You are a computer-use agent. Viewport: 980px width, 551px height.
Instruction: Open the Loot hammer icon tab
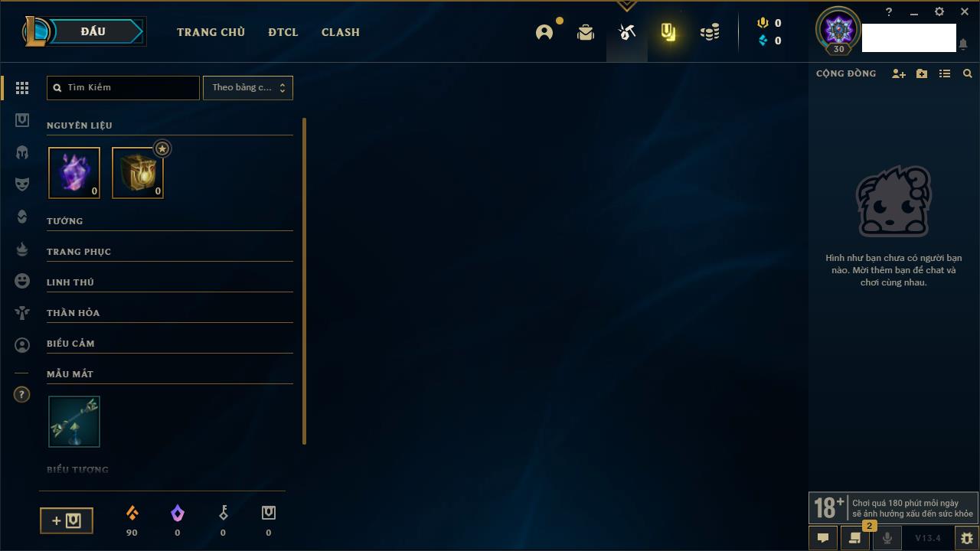627,32
